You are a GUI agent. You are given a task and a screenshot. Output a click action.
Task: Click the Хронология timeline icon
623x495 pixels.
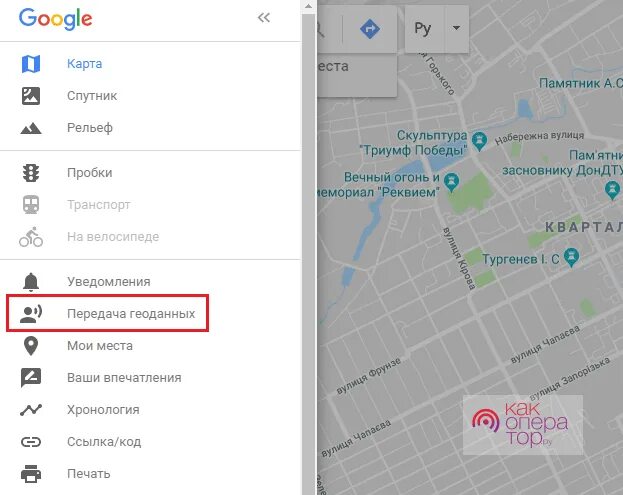point(31,410)
